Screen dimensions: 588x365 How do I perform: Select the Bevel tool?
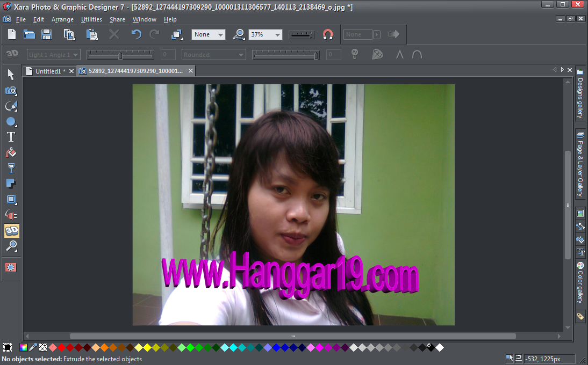11,200
